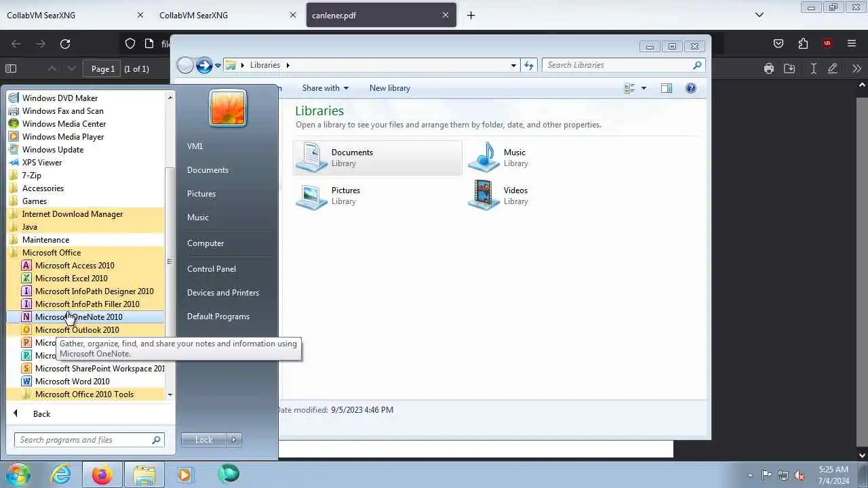
Task: Open Microsoft Access 2010 from Start menu
Action: (75, 266)
